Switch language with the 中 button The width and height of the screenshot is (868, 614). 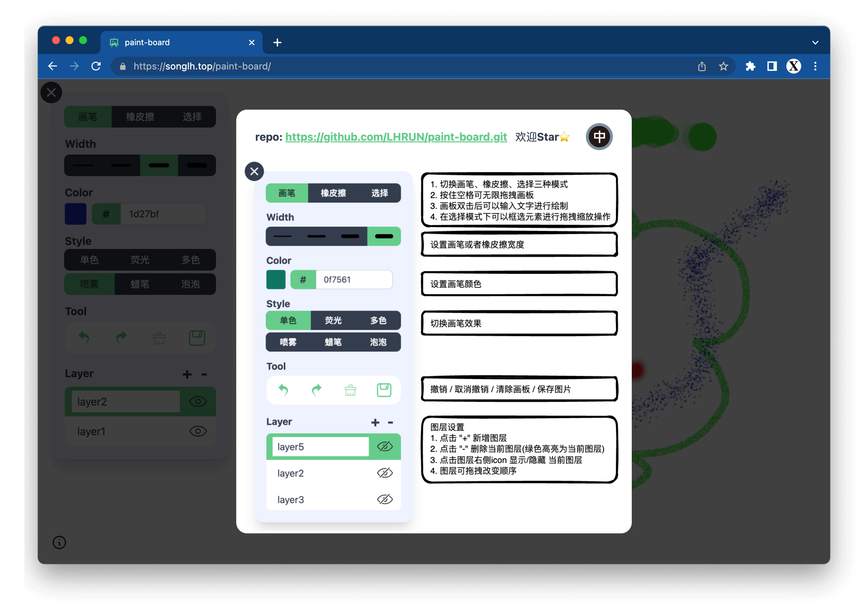599,137
